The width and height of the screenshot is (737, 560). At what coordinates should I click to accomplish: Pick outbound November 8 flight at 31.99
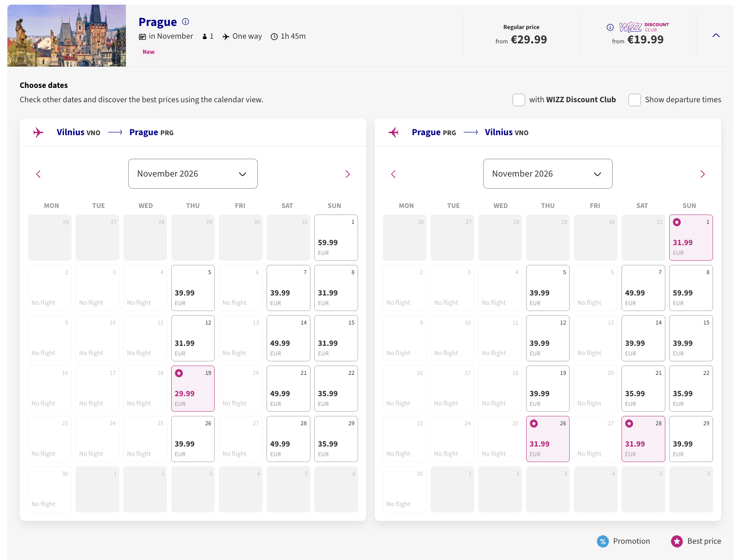(x=336, y=288)
